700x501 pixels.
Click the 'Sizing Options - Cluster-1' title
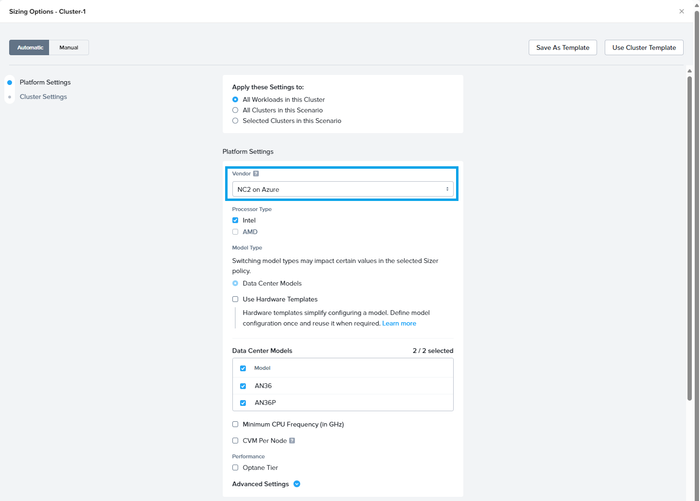click(47, 12)
